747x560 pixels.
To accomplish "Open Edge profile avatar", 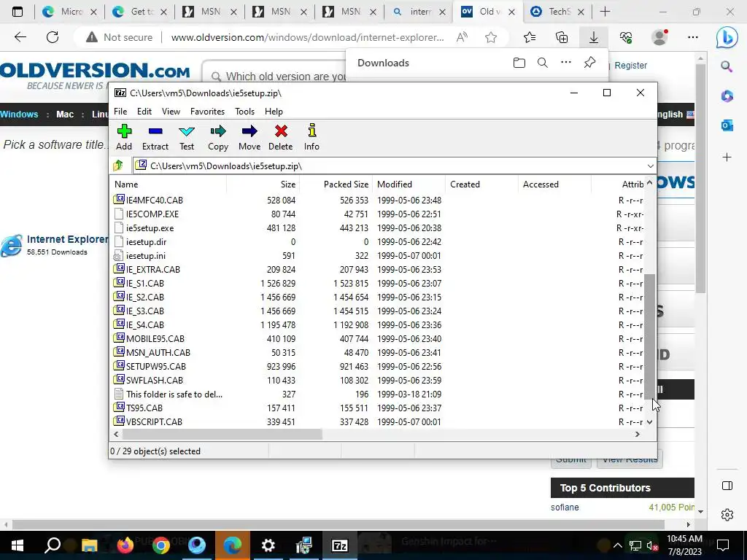I will tap(659, 37).
